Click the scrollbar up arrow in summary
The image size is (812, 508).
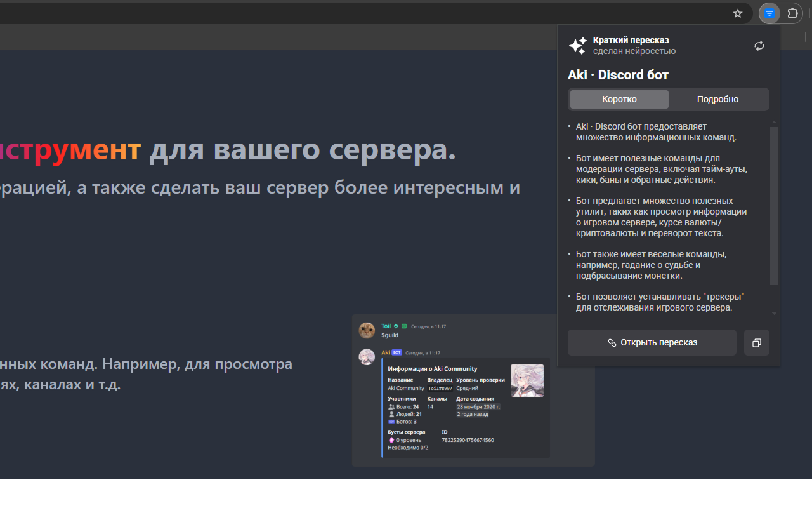[x=774, y=122]
